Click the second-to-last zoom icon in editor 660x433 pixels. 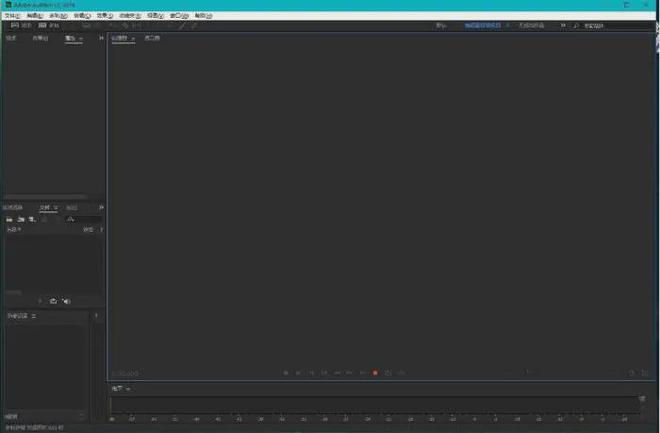[631, 373]
